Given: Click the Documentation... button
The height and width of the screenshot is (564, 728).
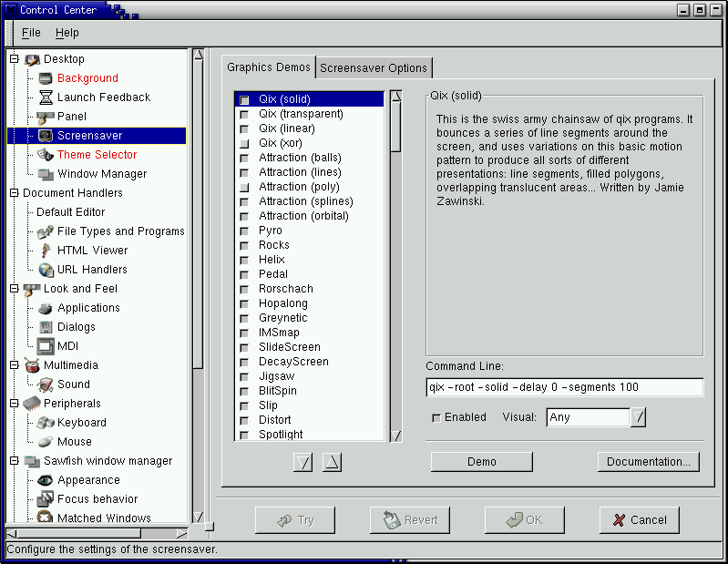Looking at the screenshot, I should (x=649, y=462).
